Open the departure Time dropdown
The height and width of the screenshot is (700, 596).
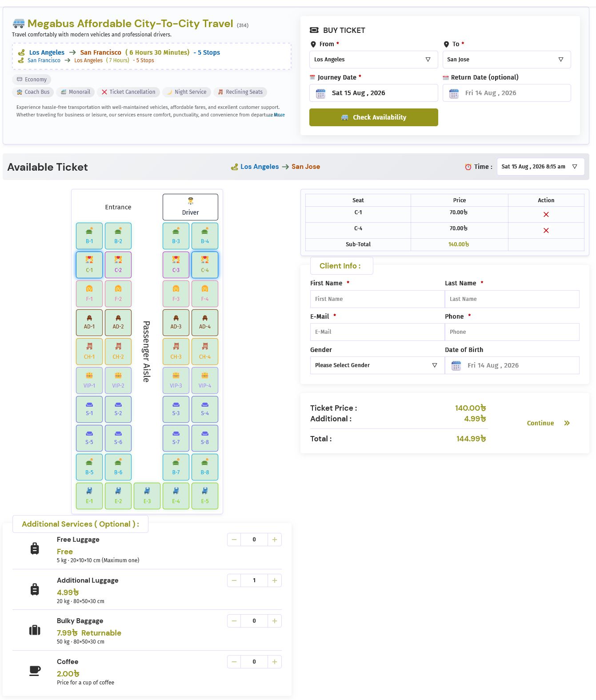[x=540, y=167]
